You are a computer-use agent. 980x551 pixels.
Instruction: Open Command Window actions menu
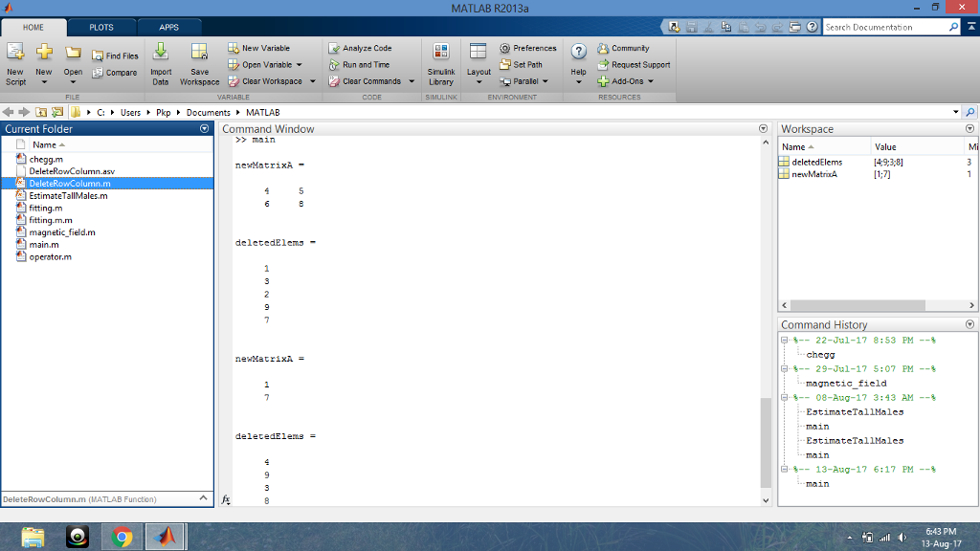(x=763, y=129)
